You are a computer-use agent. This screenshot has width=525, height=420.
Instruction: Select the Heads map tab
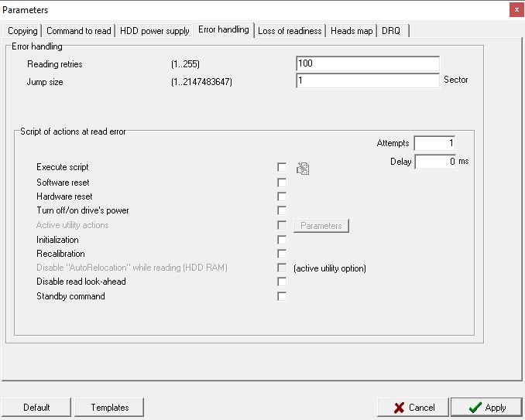point(352,31)
